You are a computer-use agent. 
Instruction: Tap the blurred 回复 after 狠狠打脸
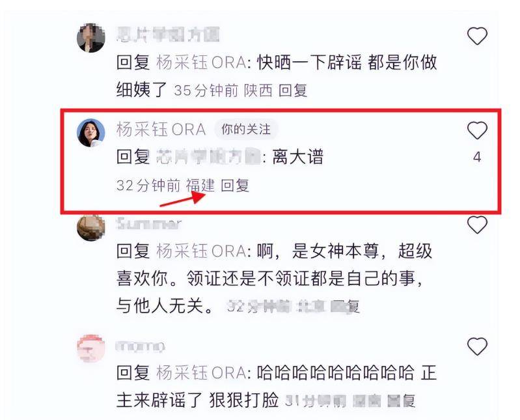402,400
